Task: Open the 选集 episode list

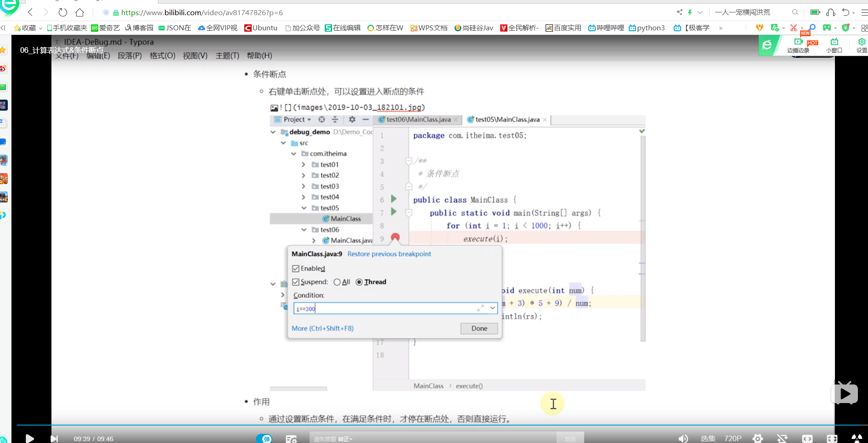Action: coord(708,439)
